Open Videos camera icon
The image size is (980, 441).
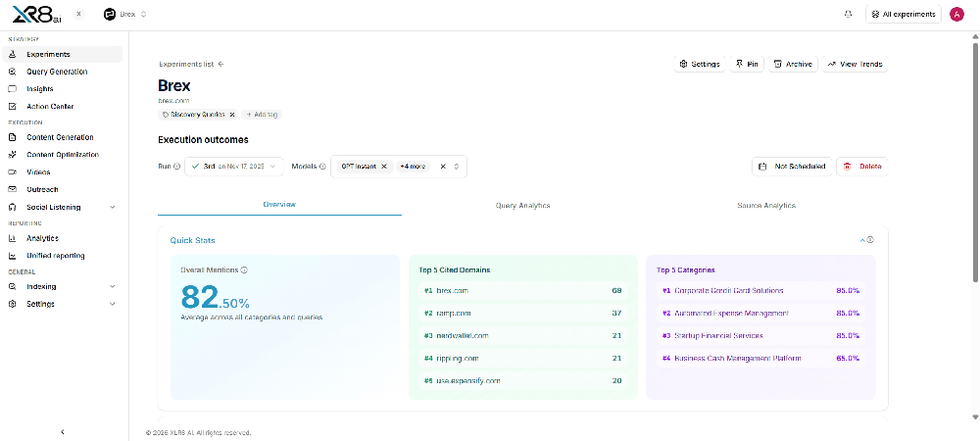(13, 172)
